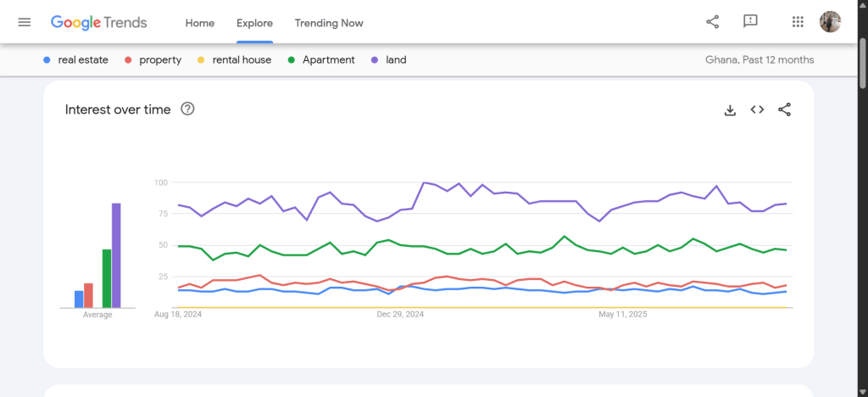Open the Trending Now tab
The image size is (868, 397).
click(x=329, y=23)
